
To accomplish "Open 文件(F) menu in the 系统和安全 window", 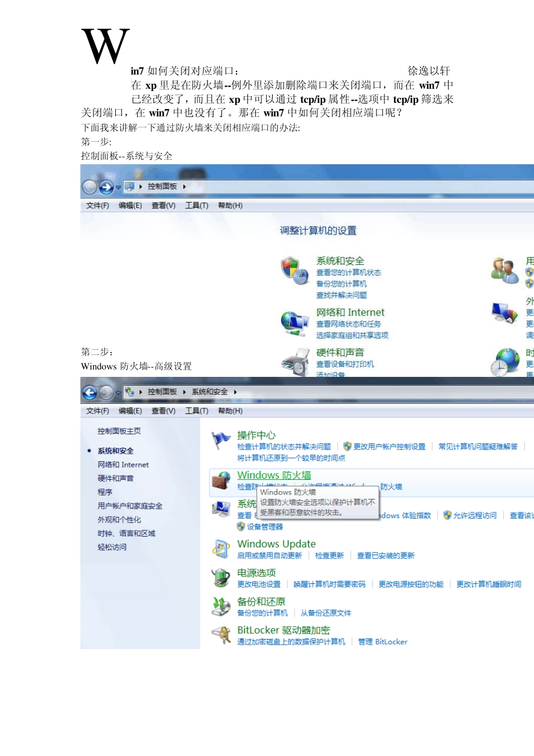I will point(98,411).
